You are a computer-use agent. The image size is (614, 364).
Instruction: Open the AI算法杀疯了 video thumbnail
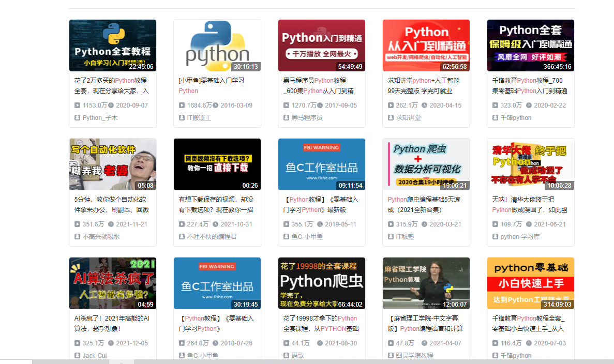(x=113, y=283)
